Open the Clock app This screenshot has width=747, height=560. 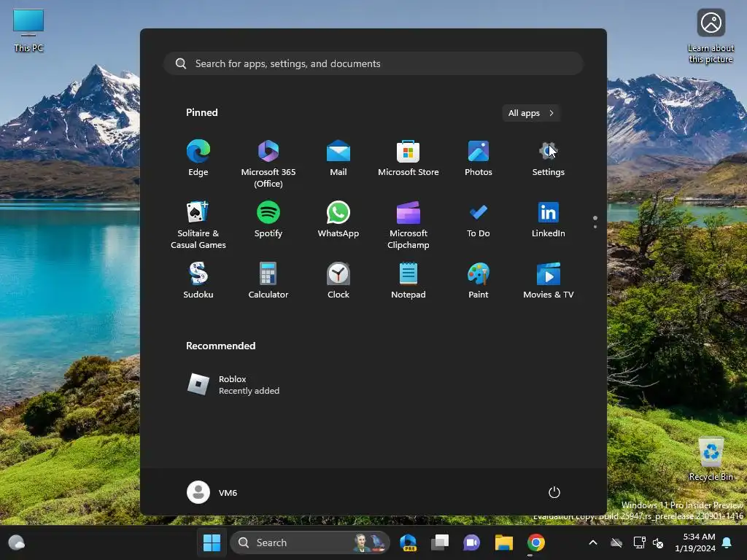point(338,281)
